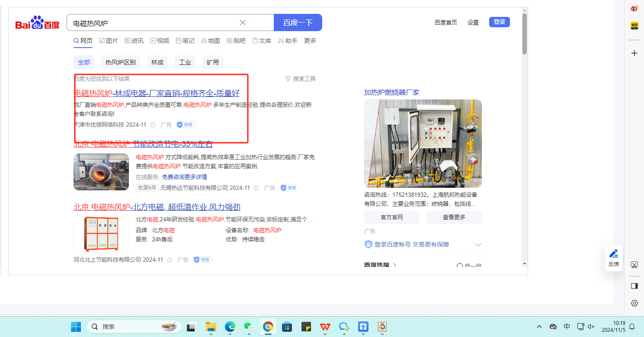
Task: Switch to the 资讯 tab
Action: point(134,41)
